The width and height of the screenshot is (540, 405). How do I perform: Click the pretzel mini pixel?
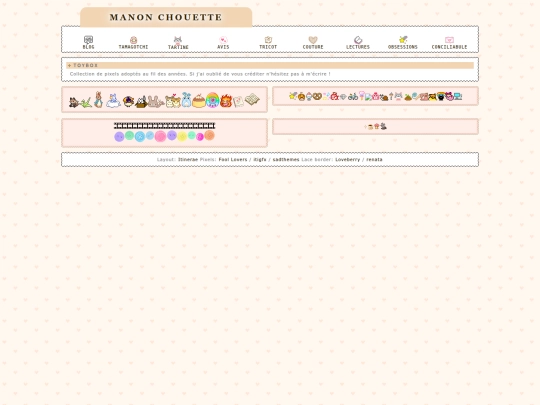[317, 96]
